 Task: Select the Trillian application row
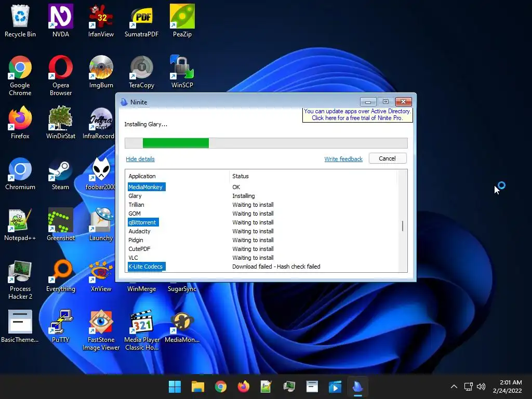262,205
